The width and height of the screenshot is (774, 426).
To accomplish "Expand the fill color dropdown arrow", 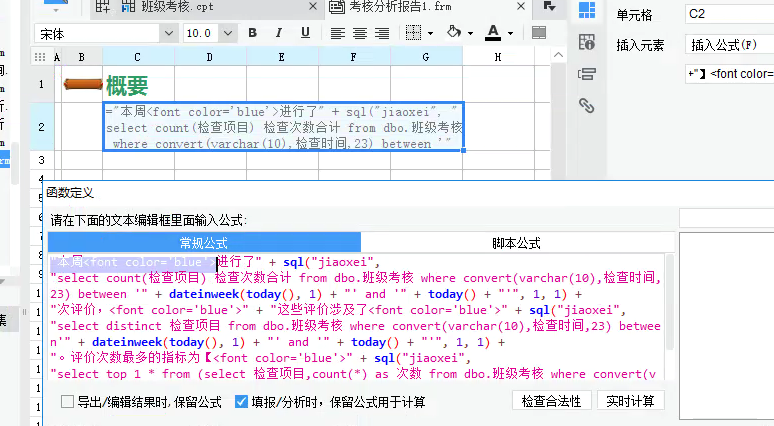I will tap(470, 34).
